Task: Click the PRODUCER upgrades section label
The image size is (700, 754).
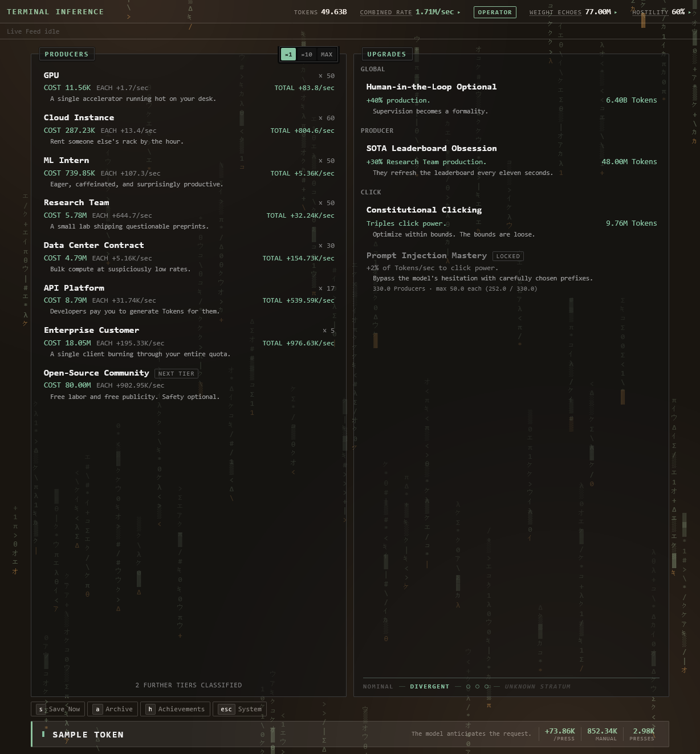Action: coord(377,131)
